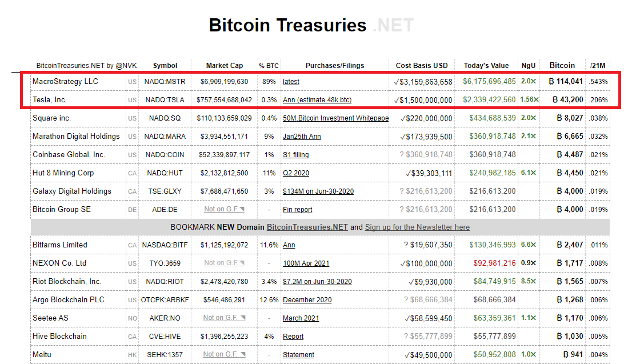Open Marathon 'Jan25th Ann' link
This screenshot has width=644, height=364.
point(302,137)
